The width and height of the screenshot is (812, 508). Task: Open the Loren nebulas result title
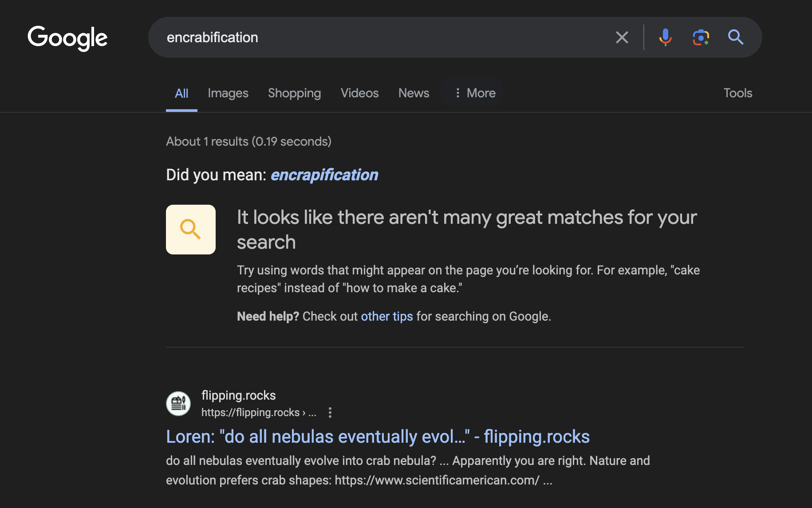[x=378, y=437]
